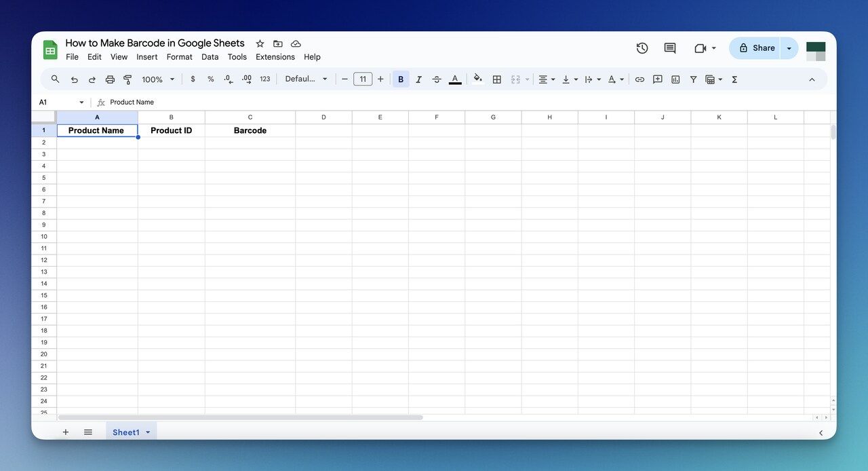Open the Functions sigma icon
Viewport: 868px width, 471px height.
coord(734,79)
